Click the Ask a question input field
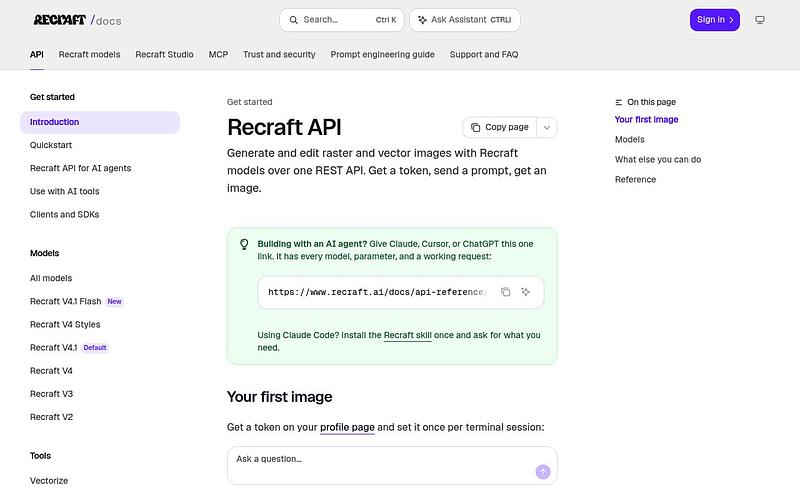This screenshot has height=500, width=800. tap(392, 466)
